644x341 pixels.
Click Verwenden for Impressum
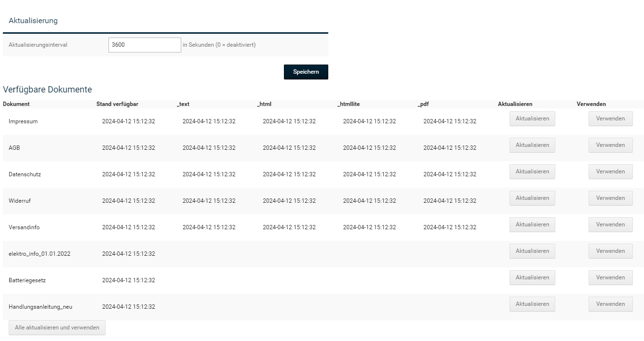click(610, 118)
